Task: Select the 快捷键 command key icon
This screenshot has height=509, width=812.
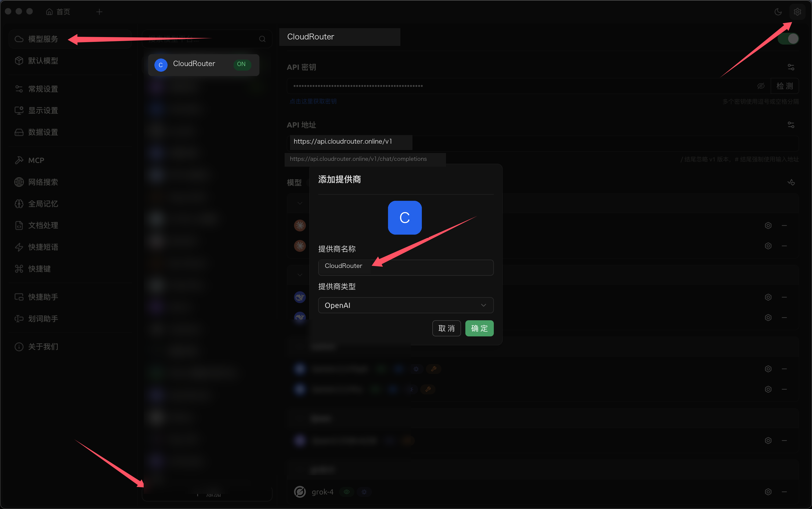Action: click(19, 269)
